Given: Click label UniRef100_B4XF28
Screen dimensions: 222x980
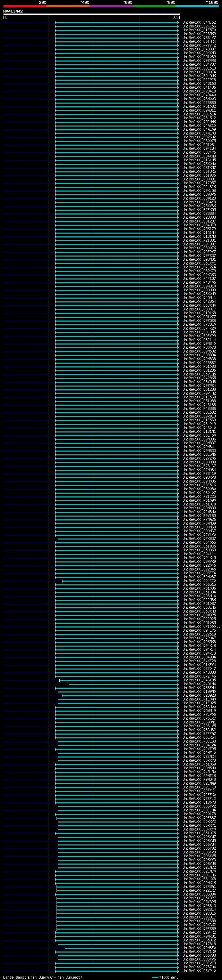Looking at the screenshot, I should [x=199, y=661].
